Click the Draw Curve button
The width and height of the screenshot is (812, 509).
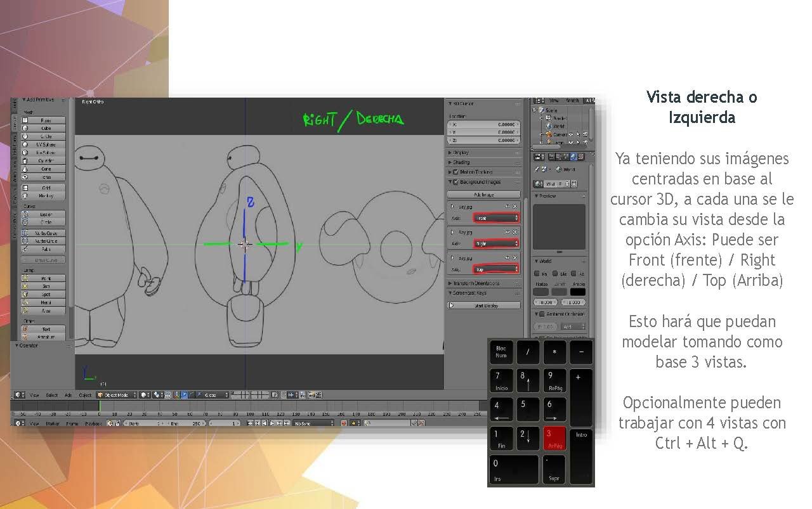[43, 260]
